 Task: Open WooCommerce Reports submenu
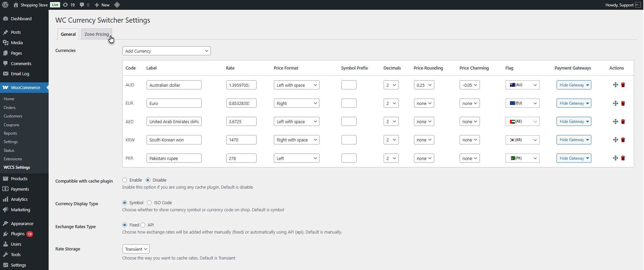10,133
